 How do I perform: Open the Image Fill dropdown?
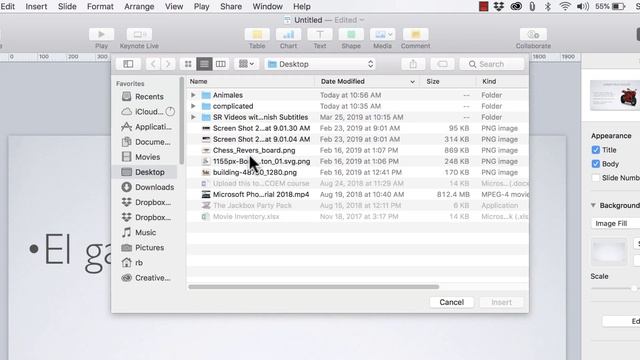(616, 223)
